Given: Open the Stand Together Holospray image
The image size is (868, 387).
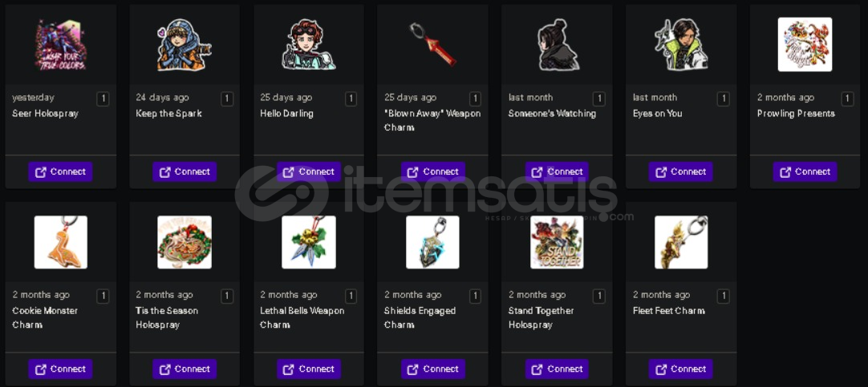Looking at the screenshot, I should [557, 242].
